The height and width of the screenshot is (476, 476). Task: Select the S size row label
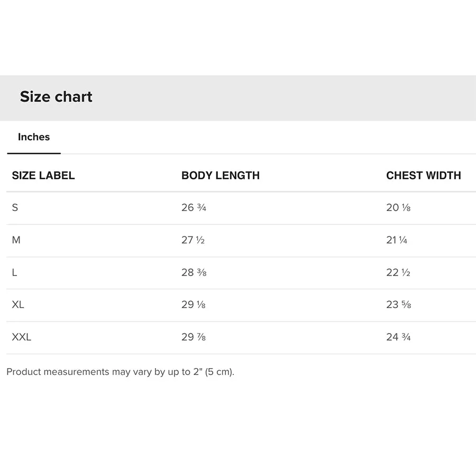tap(15, 208)
